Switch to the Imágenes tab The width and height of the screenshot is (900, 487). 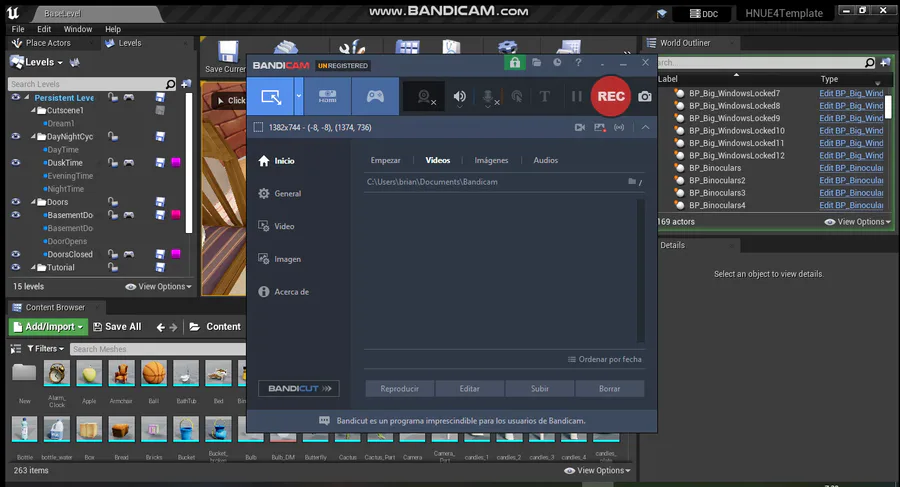(491, 160)
